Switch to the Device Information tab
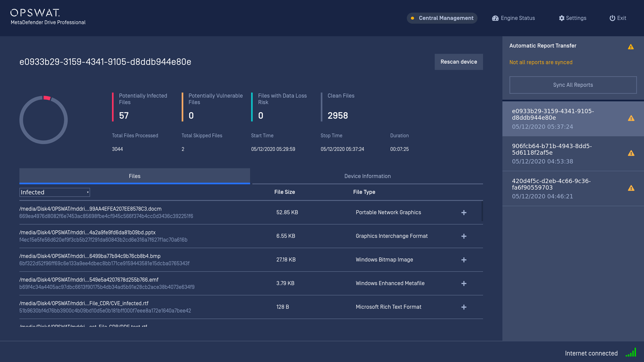The image size is (644, 362). pyautogui.click(x=367, y=176)
